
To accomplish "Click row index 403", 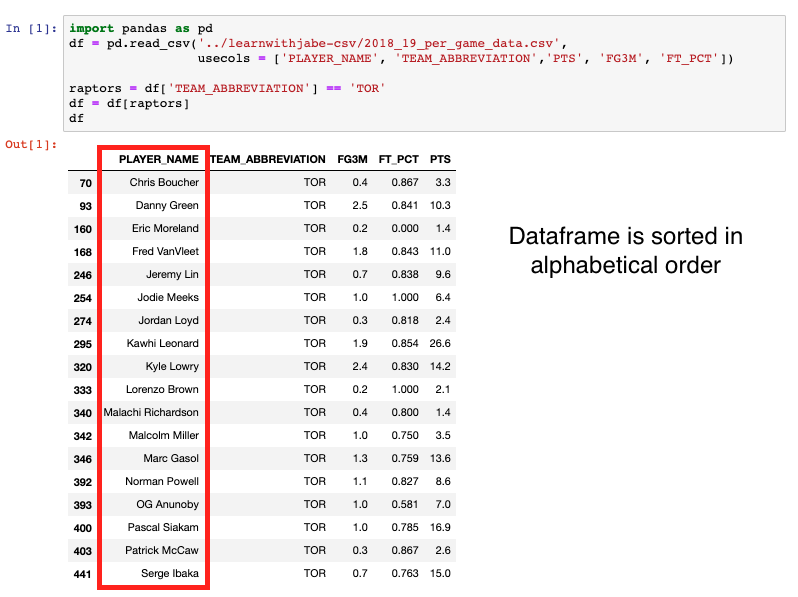I will click(x=82, y=551).
